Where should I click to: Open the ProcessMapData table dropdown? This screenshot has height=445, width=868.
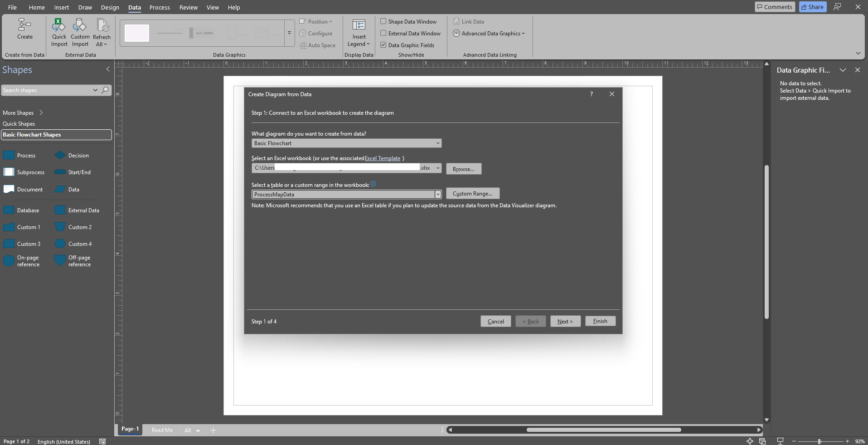tap(438, 194)
